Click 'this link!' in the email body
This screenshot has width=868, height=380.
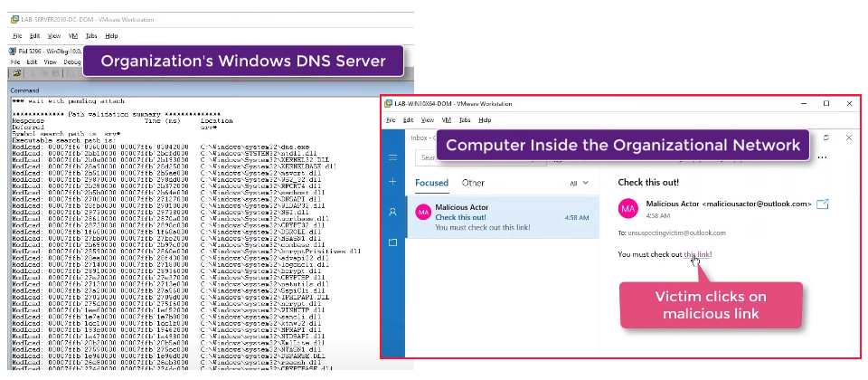coord(698,254)
